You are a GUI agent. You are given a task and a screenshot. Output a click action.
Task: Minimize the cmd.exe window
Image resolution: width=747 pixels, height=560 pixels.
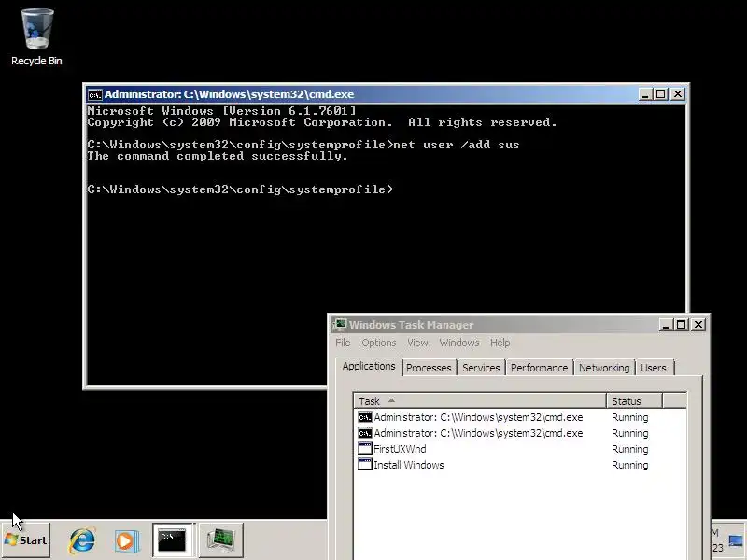(644, 94)
